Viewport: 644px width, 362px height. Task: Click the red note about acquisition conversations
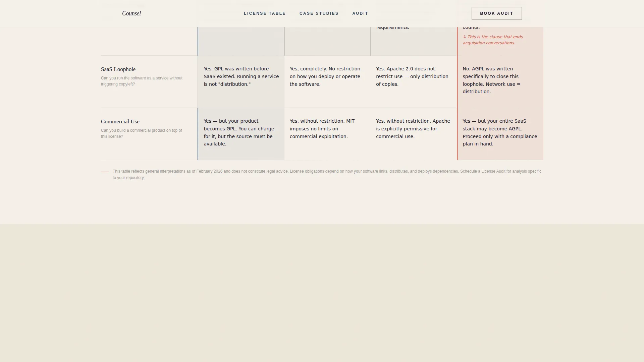pyautogui.click(x=493, y=40)
